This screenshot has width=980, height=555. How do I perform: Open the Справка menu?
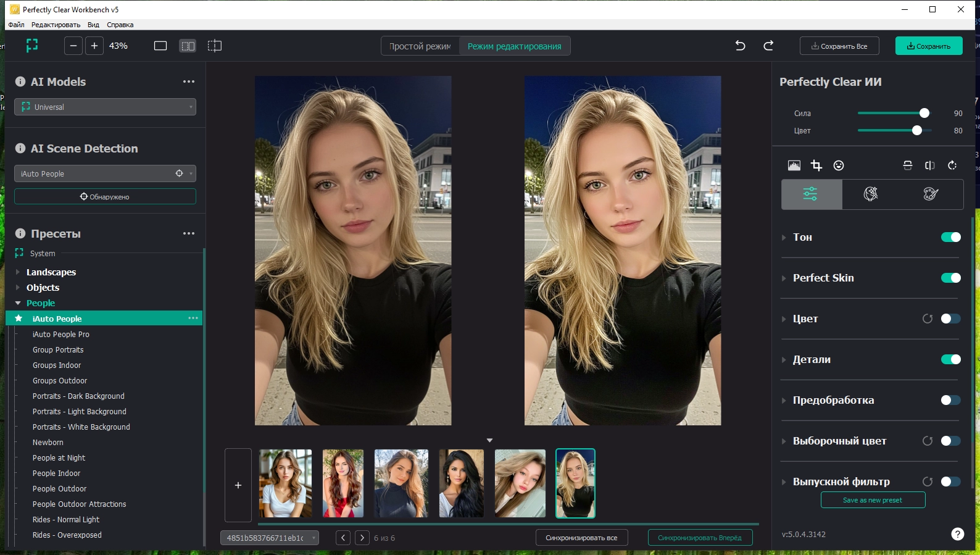pyautogui.click(x=120, y=25)
